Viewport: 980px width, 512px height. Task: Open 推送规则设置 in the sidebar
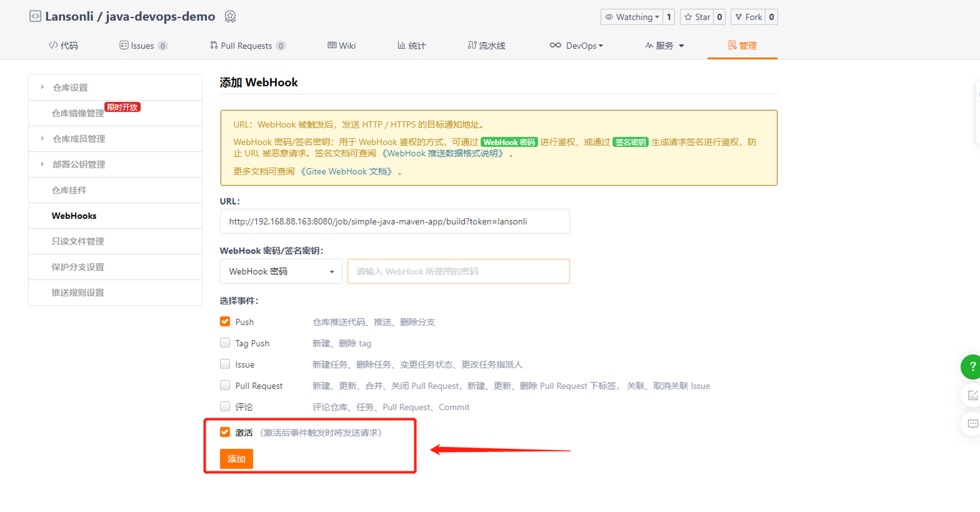click(x=116, y=293)
